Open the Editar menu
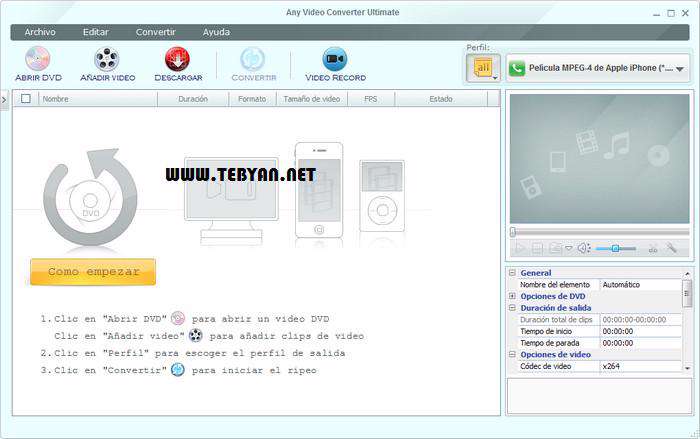700x439 pixels. 96,32
